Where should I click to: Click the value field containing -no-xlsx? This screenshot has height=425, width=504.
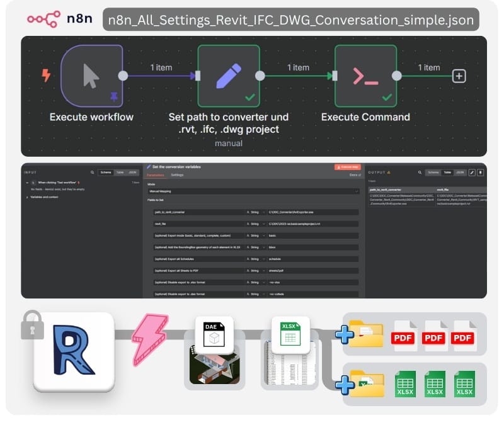point(312,283)
